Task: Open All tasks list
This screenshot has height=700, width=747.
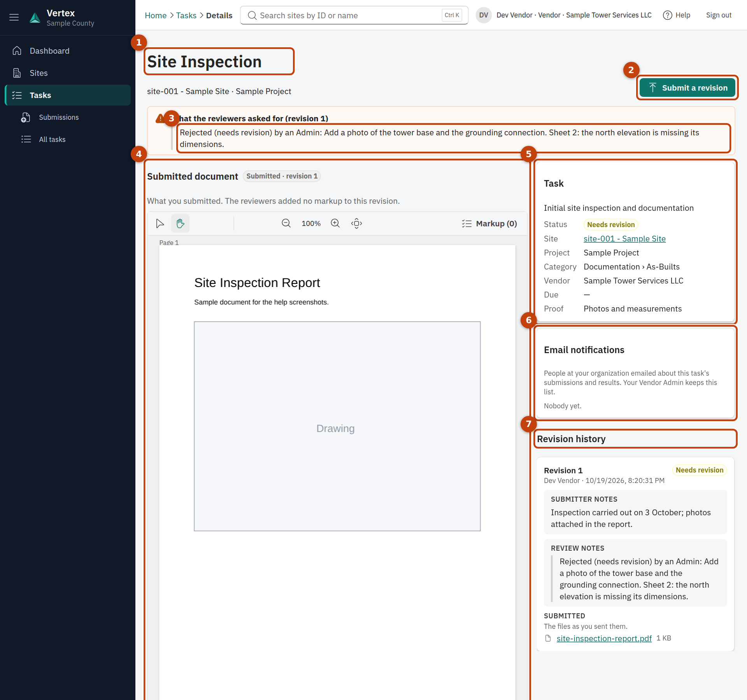Action: point(68,140)
